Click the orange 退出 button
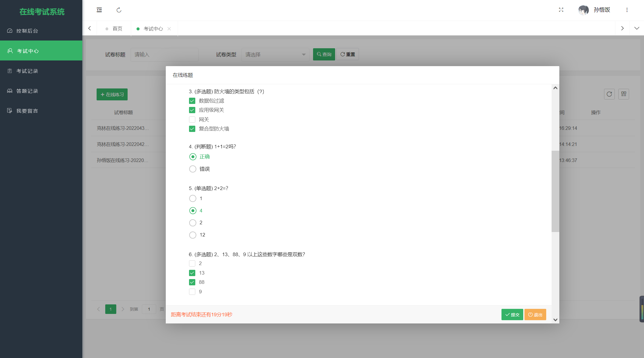 coord(535,315)
